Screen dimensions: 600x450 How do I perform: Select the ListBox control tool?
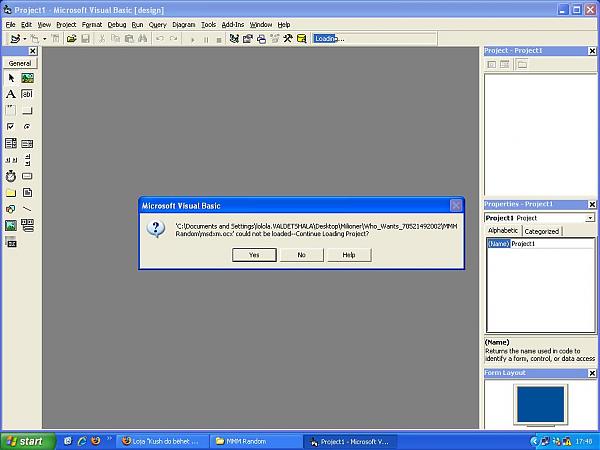point(27,143)
